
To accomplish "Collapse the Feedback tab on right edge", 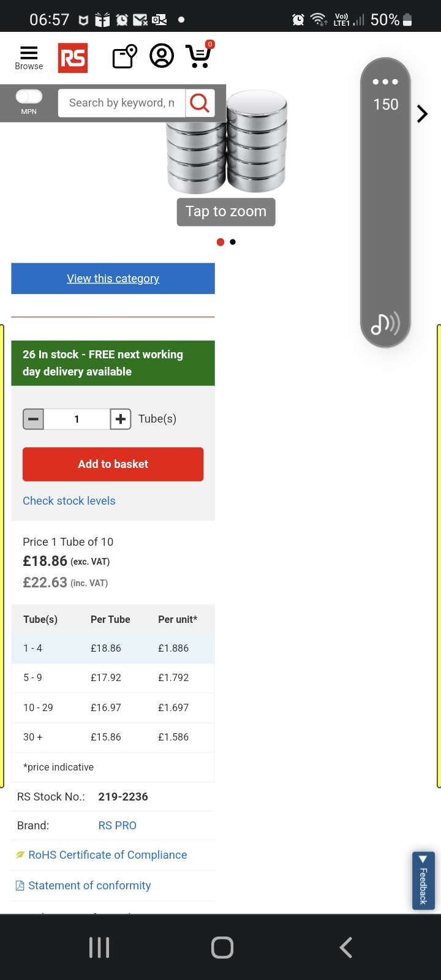I will [423, 880].
